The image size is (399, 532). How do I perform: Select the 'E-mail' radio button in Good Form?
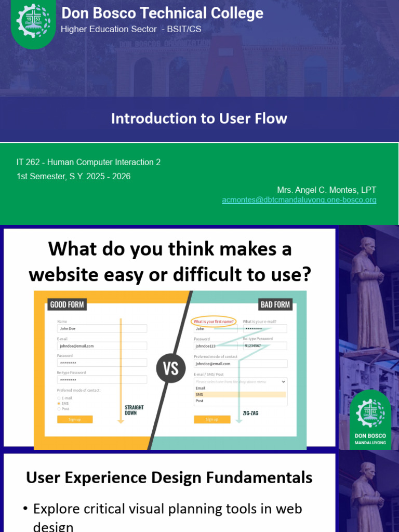(x=59, y=398)
